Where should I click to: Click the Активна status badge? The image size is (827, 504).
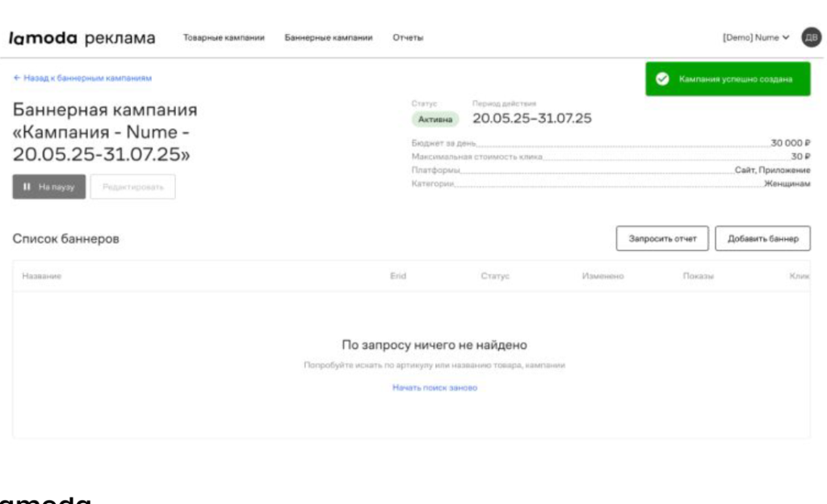tap(435, 117)
